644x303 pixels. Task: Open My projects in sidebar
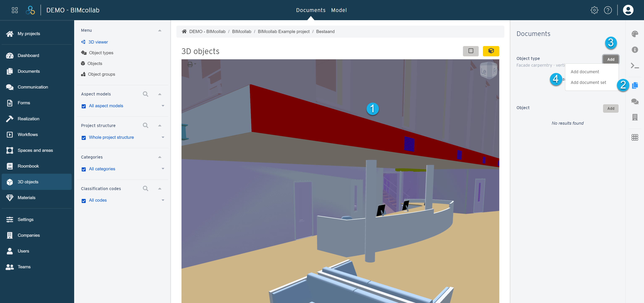pyautogui.click(x=37, y=34)
